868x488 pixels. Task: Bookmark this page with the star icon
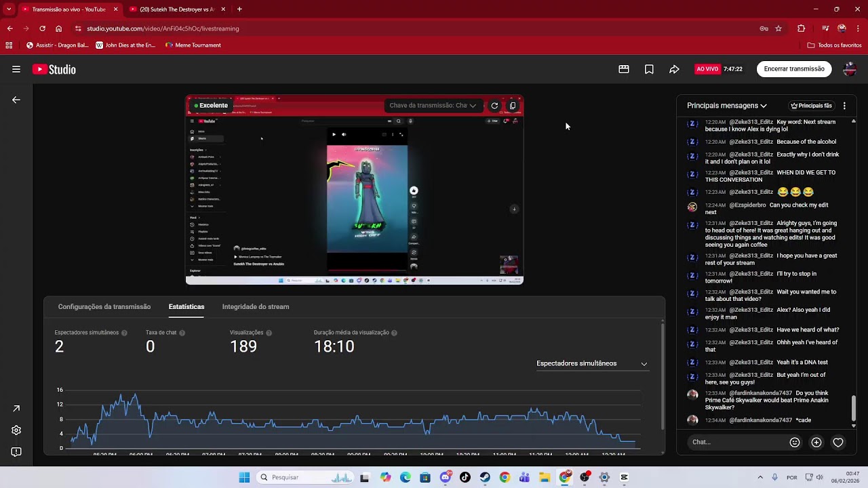coord(778,28)
